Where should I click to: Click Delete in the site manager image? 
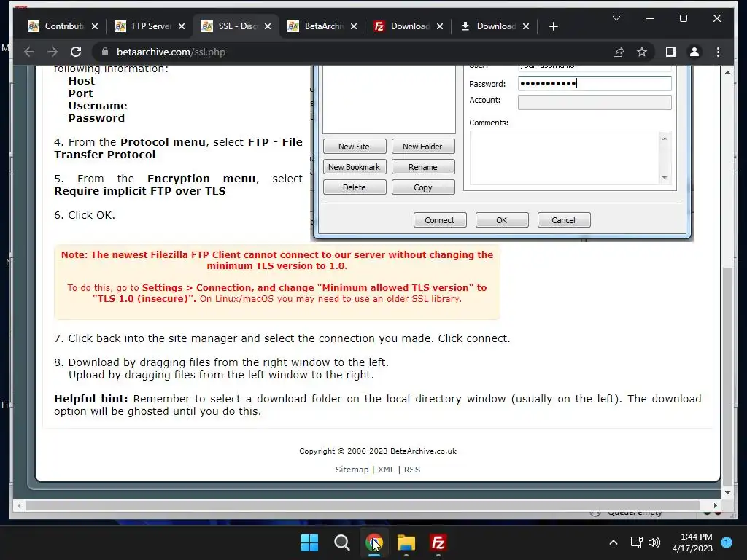point(355,187)
